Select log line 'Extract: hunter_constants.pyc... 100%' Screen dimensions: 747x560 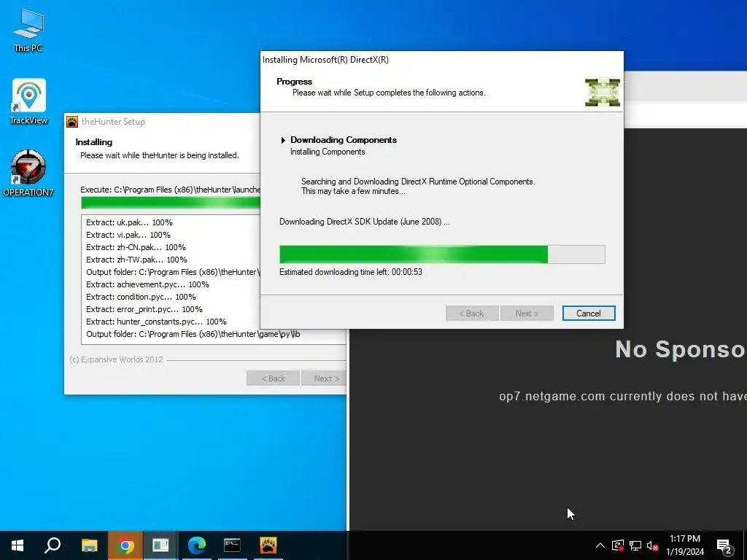pyautogui.click(x=156, y=322)
